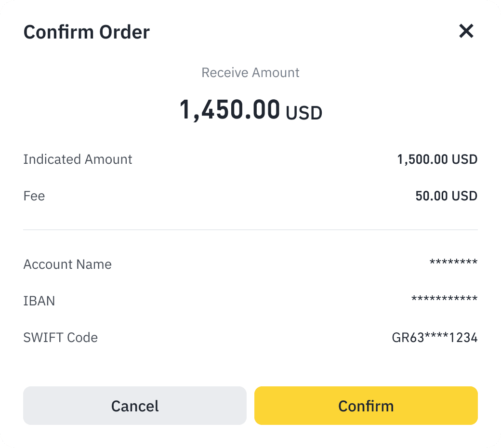Click the USD currency text beside amount
The image size is (501, 448).
click(x=304, y=113)
